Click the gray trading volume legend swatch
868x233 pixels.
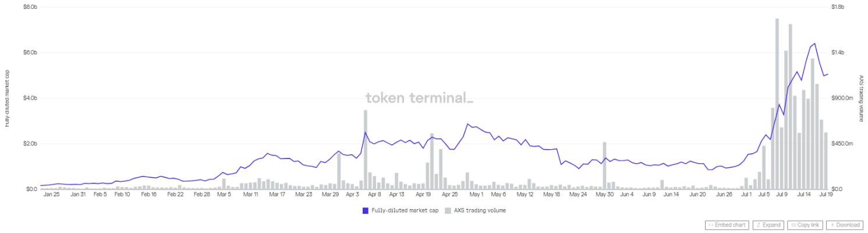click(x=448, y=210)
